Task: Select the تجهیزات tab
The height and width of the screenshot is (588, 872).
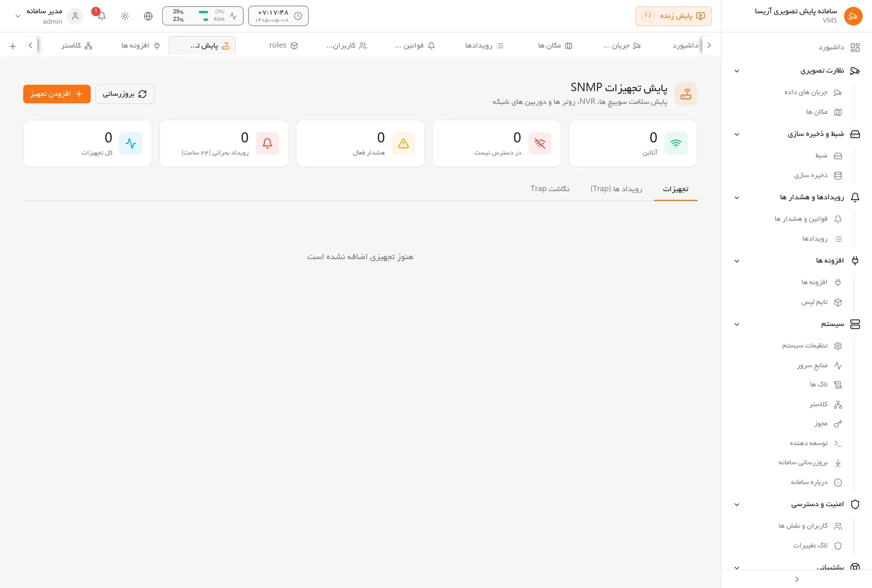Action: pyautogui.click(x=676, y=189)
